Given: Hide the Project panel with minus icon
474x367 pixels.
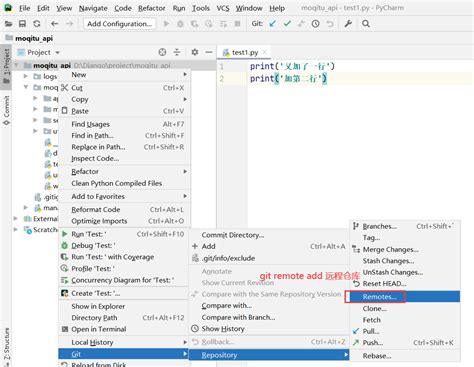Looking at the screenshot, I should click(209, 52).
